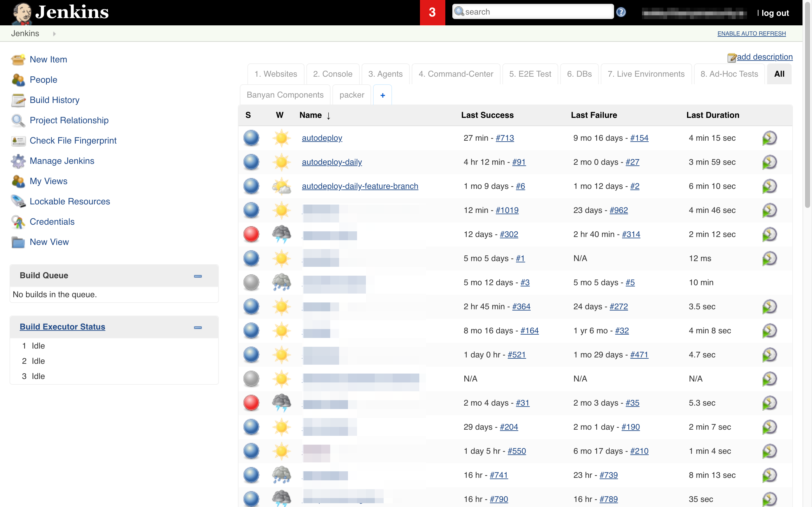Screen dimensions: 812x507
Task: Enable auto refresh
Action: pos(751,34)
